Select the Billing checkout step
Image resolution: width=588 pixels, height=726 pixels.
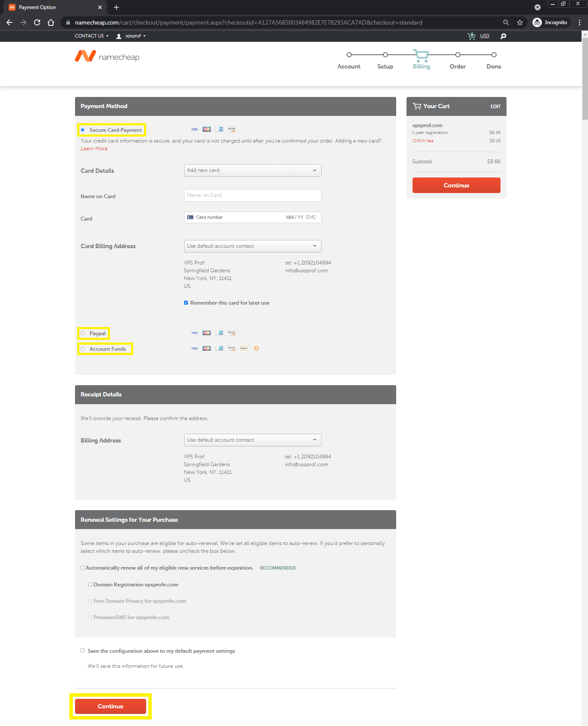421,60
